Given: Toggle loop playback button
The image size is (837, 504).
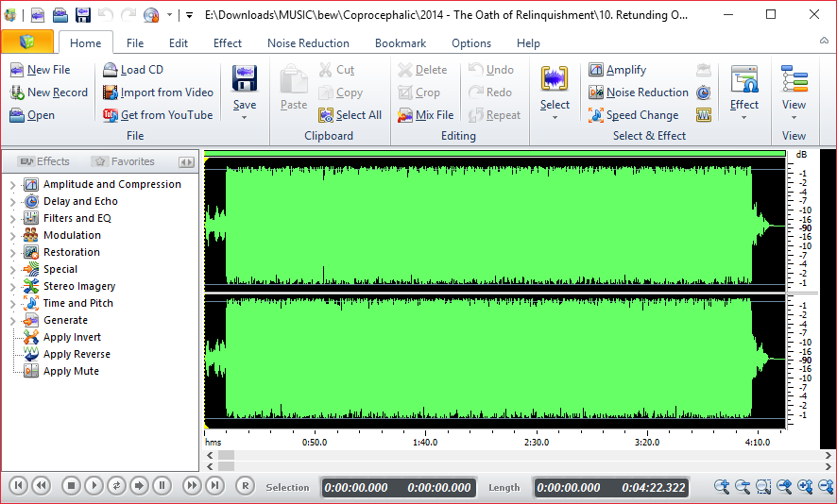Looking at the screenshot, I should [116, 485].
